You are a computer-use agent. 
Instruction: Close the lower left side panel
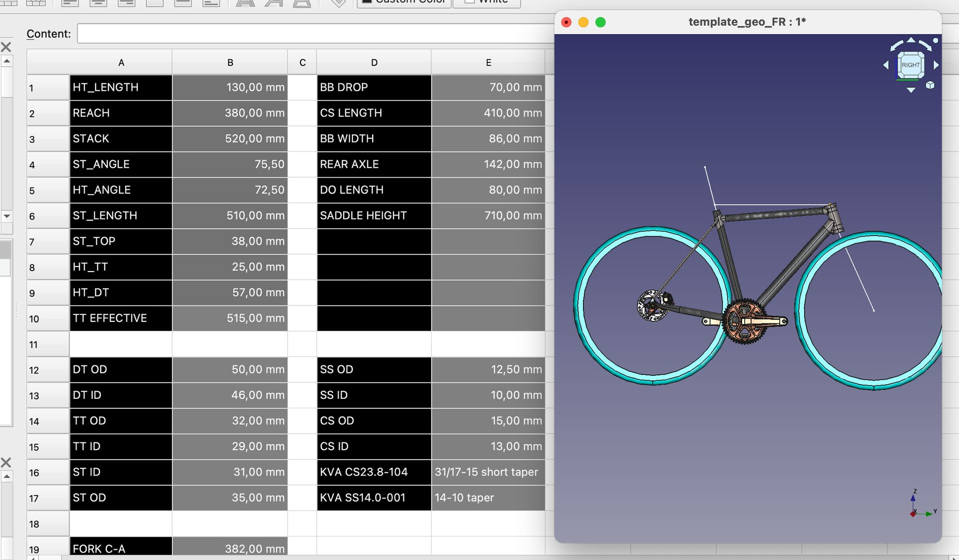pos(6,462)
